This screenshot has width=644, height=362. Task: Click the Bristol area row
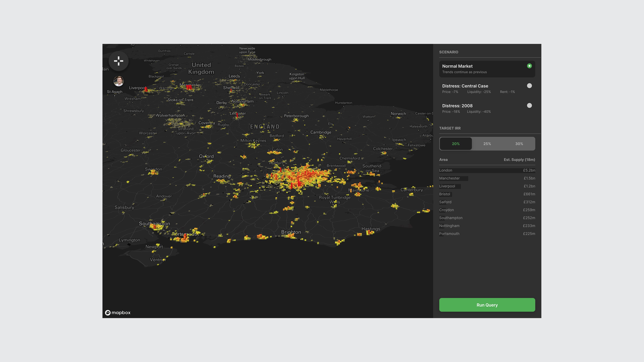point(487,194)
